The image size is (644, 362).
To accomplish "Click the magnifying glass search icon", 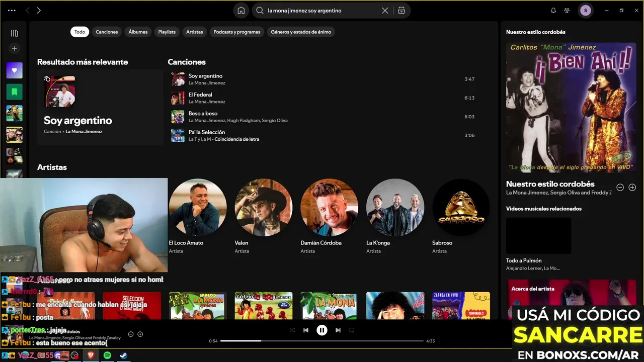I will pos(260,11).
